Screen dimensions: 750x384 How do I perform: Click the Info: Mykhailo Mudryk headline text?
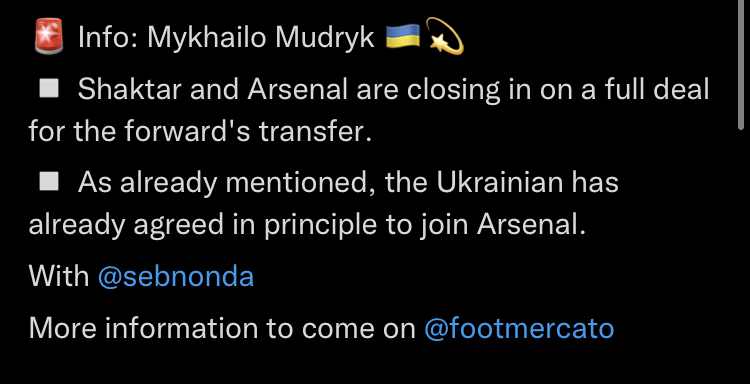pyautogui.click(x=226, y=37)
